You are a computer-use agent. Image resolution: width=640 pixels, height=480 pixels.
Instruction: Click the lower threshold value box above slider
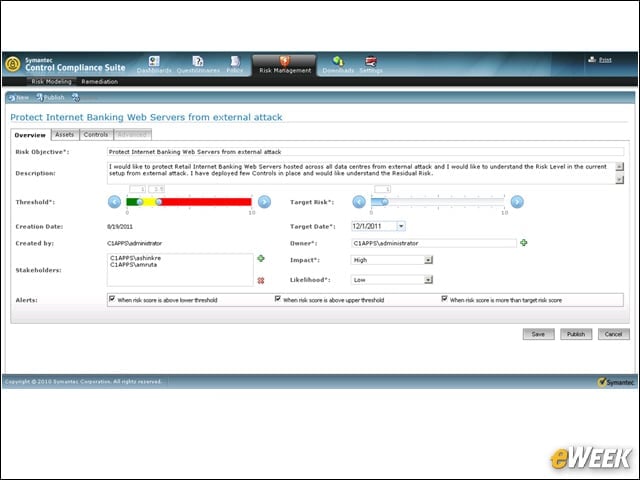click(x=138, y=189)
